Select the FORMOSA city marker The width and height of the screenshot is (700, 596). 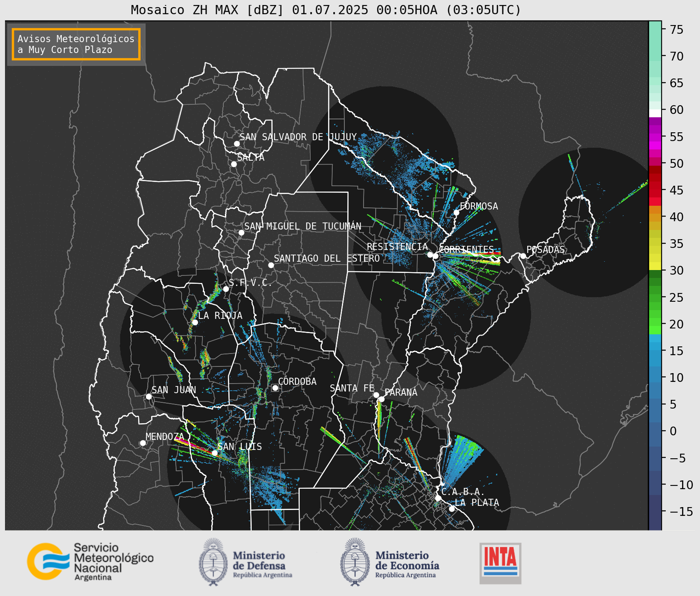click(456, 212)
